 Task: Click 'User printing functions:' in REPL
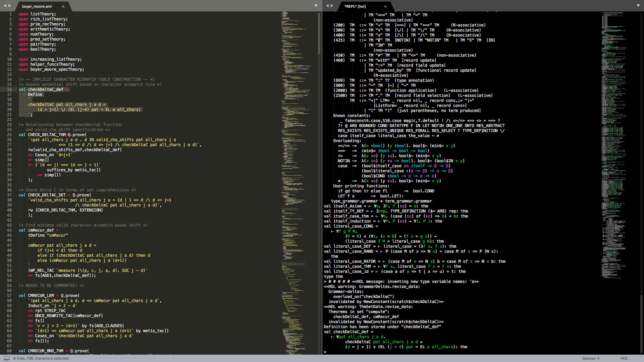click(361, 186)
